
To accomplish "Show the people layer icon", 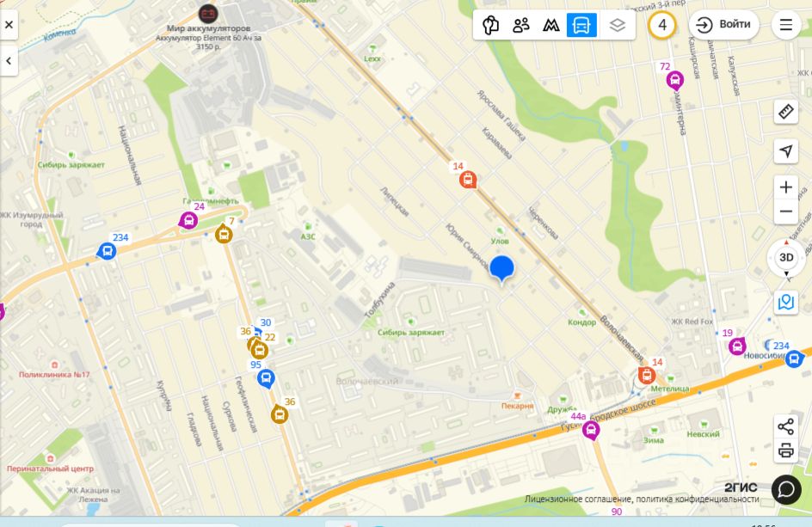I will [520, 25].
